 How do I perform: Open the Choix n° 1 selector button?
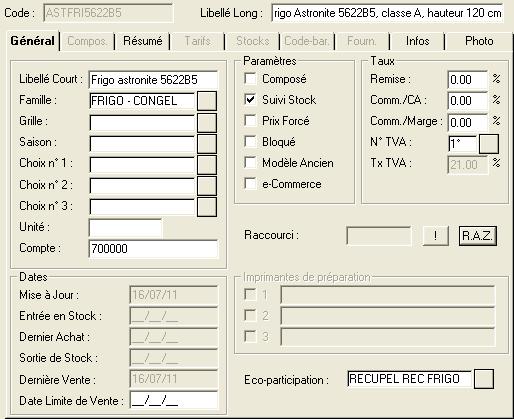207,165
